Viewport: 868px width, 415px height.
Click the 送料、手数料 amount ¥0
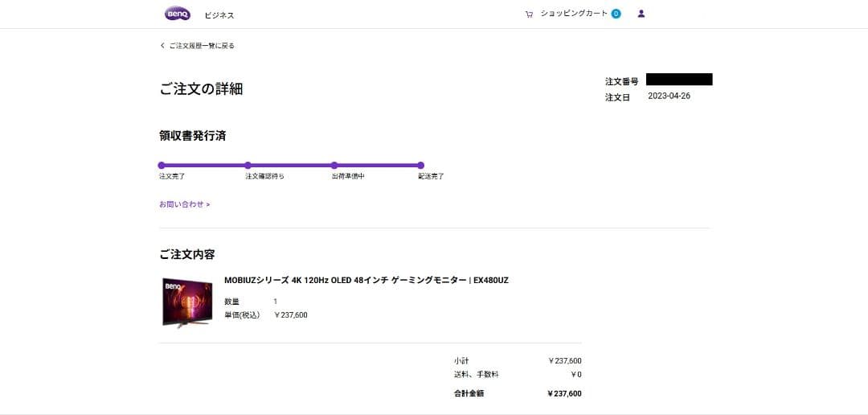575,375
